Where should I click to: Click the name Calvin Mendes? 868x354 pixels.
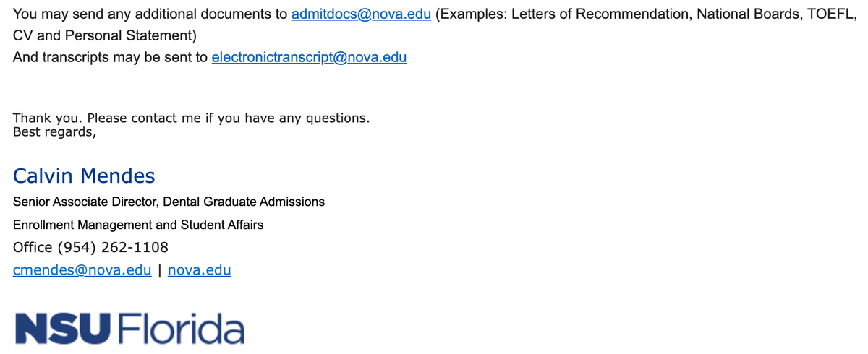84,176
